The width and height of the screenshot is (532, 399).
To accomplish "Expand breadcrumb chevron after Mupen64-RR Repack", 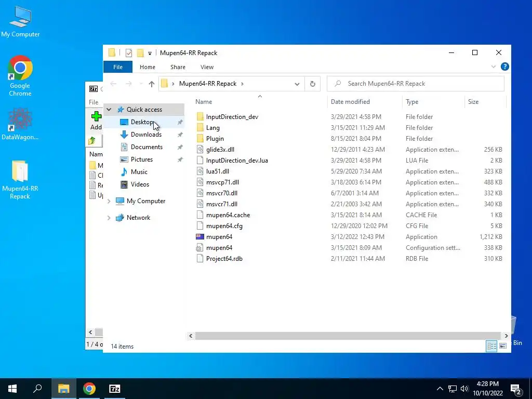I will pyautogui.click(x=242, y=84).
